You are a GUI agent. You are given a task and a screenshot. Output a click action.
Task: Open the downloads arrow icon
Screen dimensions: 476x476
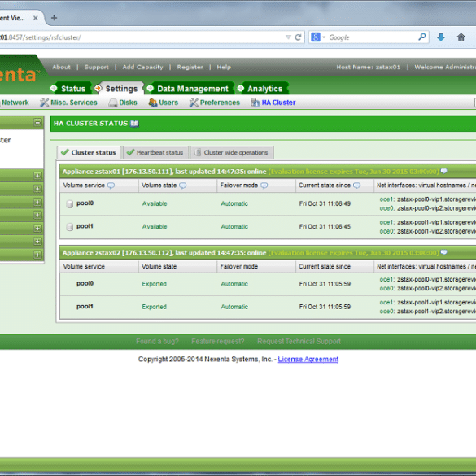point(441,37)
